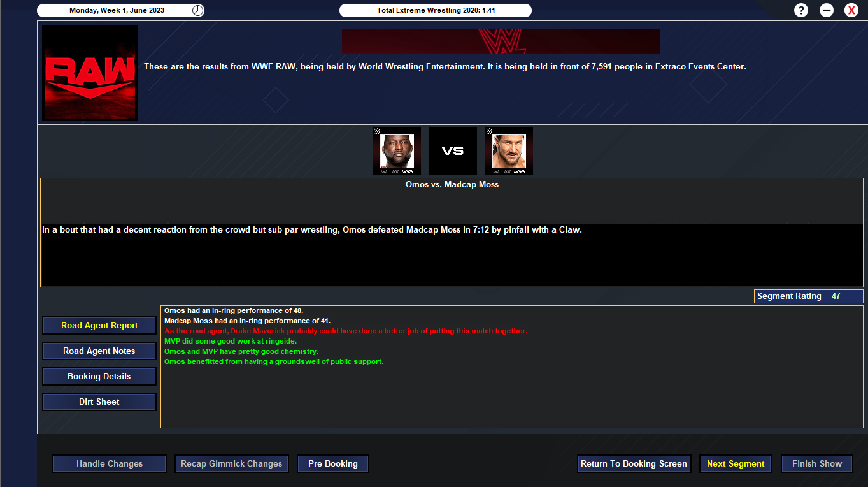View the Booking Details section
Image resolution: width=868 pixels, height=487 pixels.
click(99, 376)
